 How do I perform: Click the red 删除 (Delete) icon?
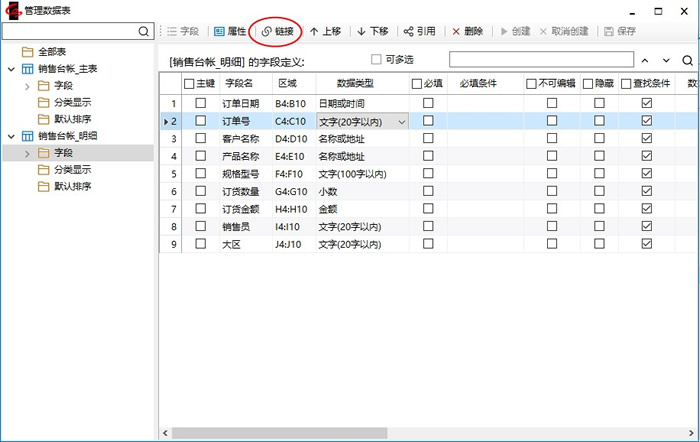pos(467,31)
